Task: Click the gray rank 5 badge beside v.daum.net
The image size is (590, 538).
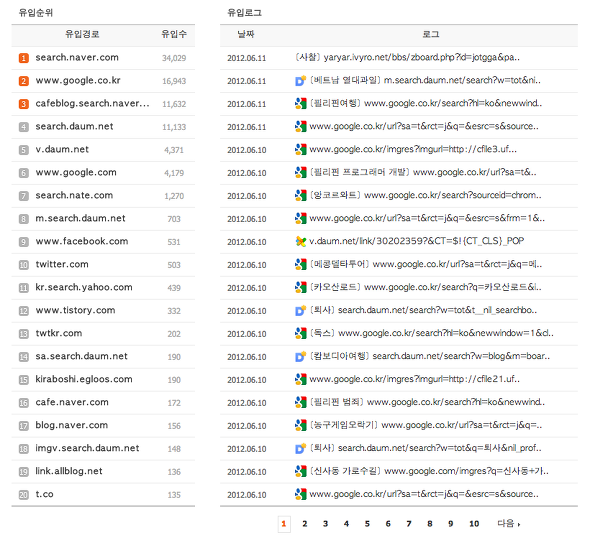Action: [24, 150]
